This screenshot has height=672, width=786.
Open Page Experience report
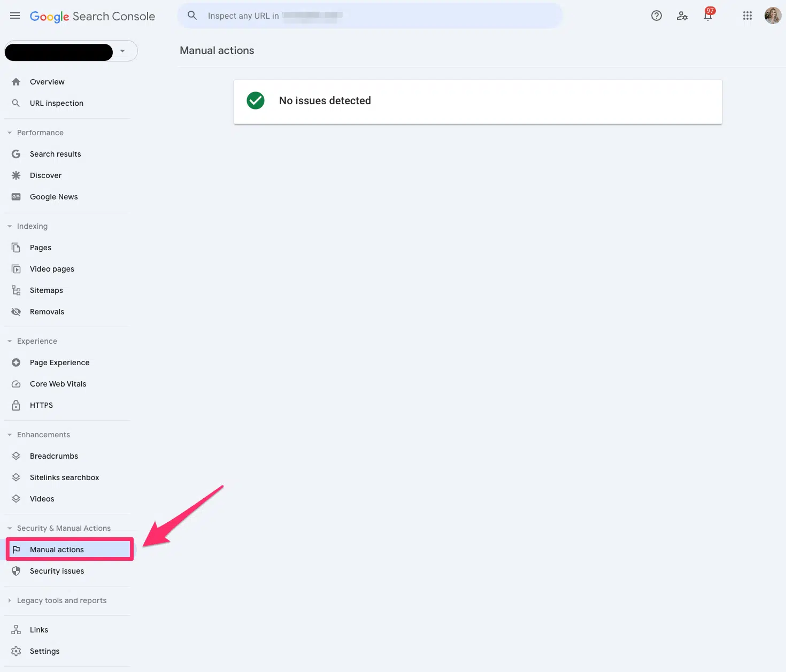[x=60, y=362]
